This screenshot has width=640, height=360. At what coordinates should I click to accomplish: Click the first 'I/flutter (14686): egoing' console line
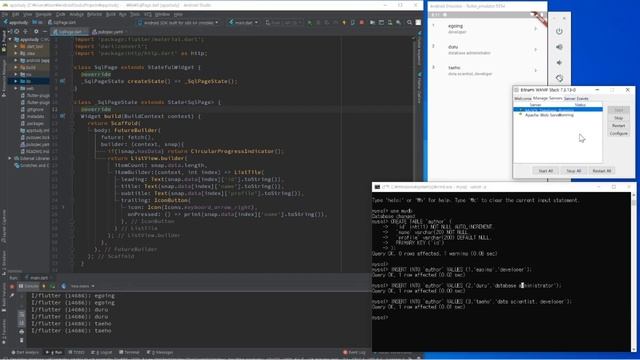coord(73,296)
